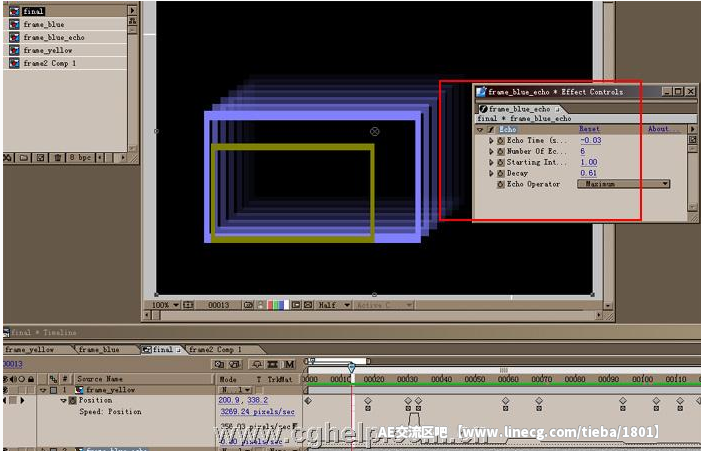Expand the Number Of Echoes property
This screenshot has height=451, width=701.
pyautogui.click(x=491, y=151)
